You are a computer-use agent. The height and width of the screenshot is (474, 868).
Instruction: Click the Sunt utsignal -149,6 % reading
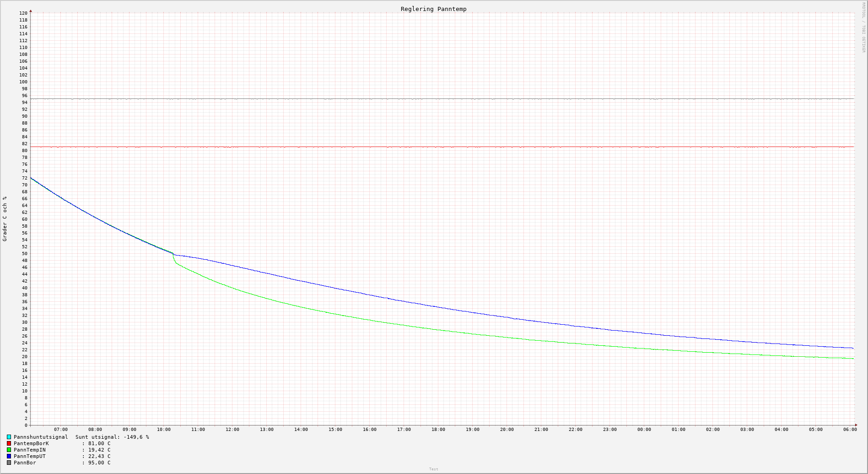(112, 437)
